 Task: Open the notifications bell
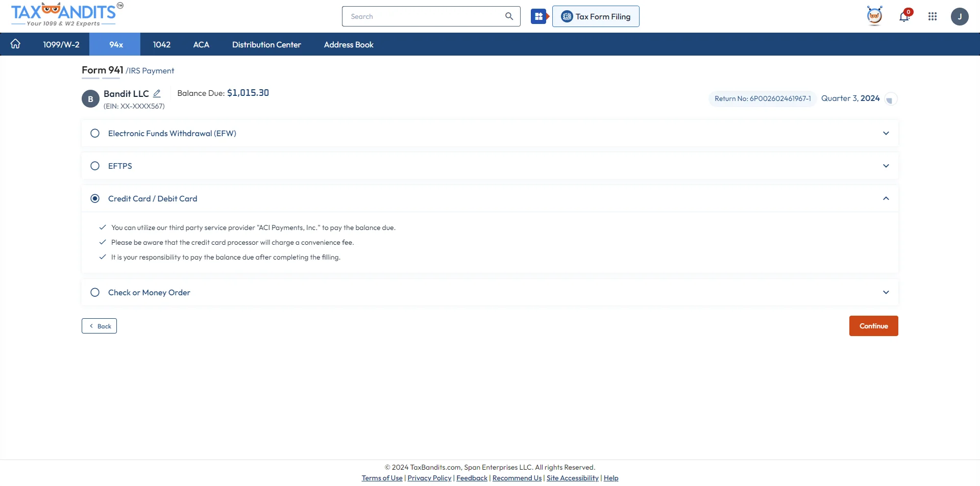click(x=904, y=16)
